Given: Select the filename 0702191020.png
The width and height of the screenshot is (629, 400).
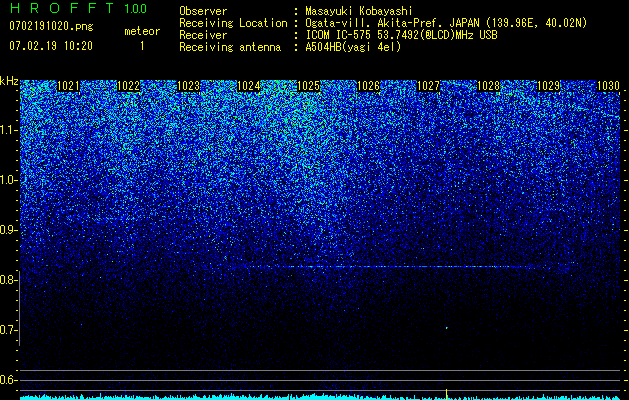Looking at the screenshot, I should [51, 27].
